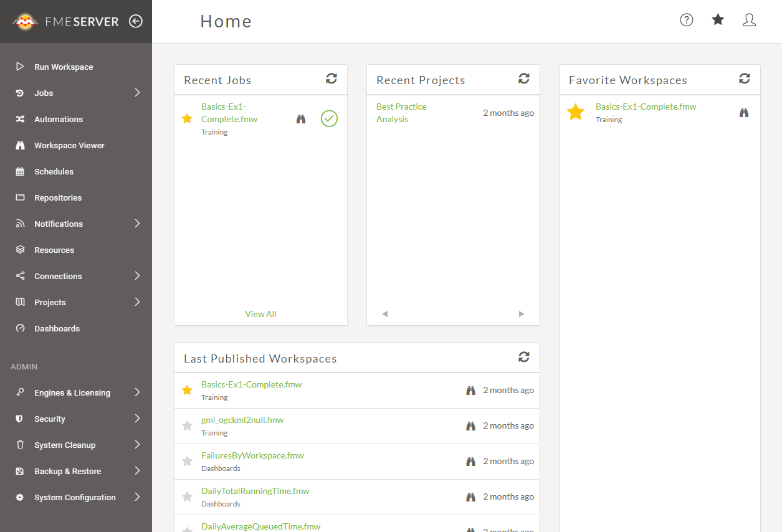Image resolution: width=782 pixels, height=532 pixels.
Task: Refresh the Last Published Workspaces panel
Action: point(524,357)
